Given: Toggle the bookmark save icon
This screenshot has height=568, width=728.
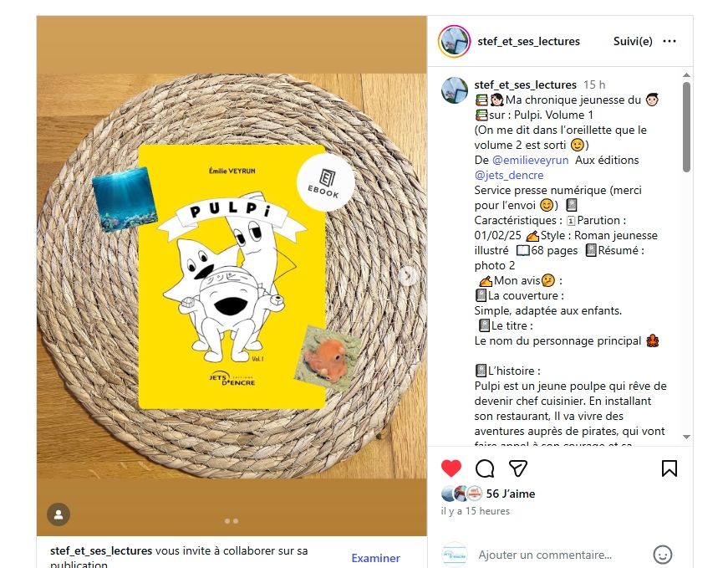Looking at the screenshot, I should (x=669, y=468).
